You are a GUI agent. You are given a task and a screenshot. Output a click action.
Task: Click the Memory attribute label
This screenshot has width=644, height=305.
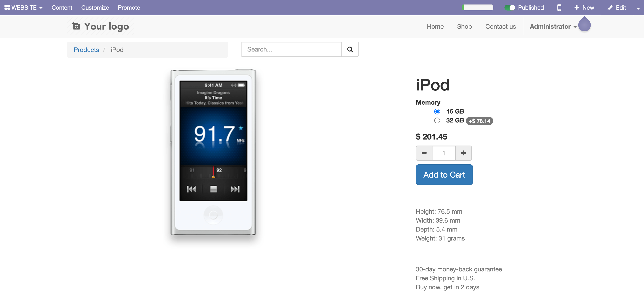(x=428, y=102)
